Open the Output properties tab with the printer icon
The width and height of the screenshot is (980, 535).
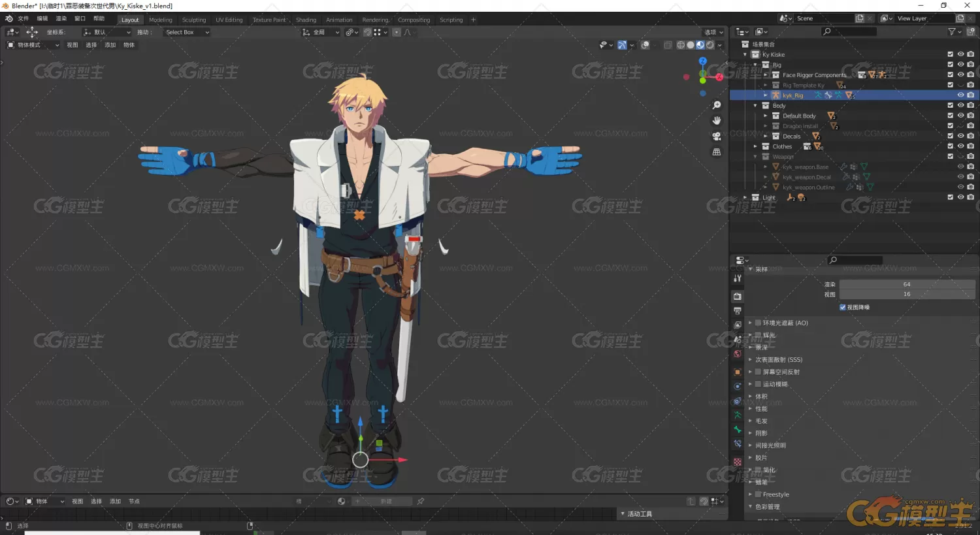tap(738, 311)
